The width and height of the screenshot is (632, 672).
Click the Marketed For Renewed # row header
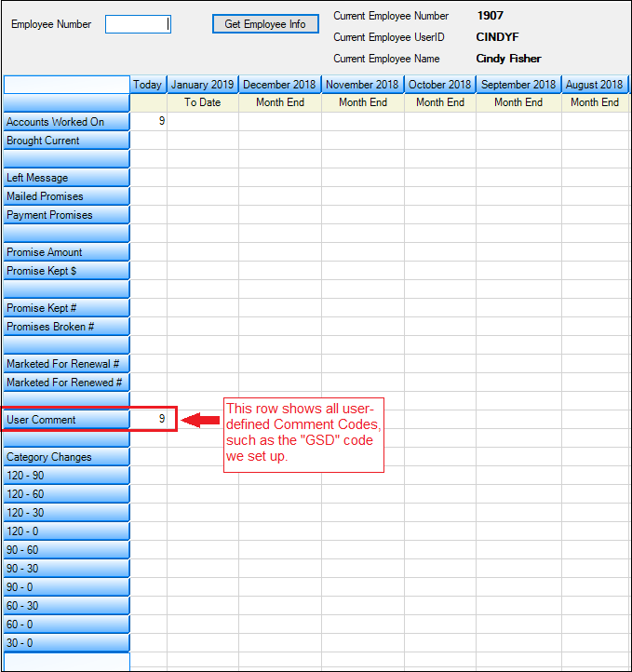pos(66,383)
